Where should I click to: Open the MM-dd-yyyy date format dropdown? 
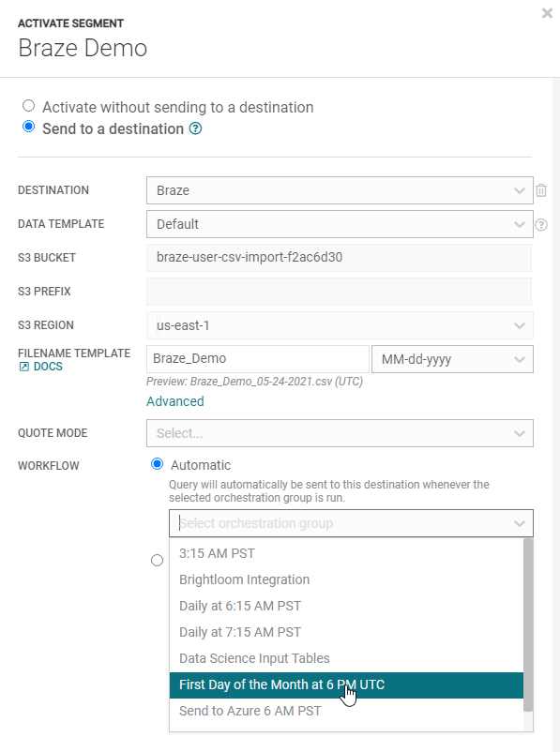coord(452,359)
